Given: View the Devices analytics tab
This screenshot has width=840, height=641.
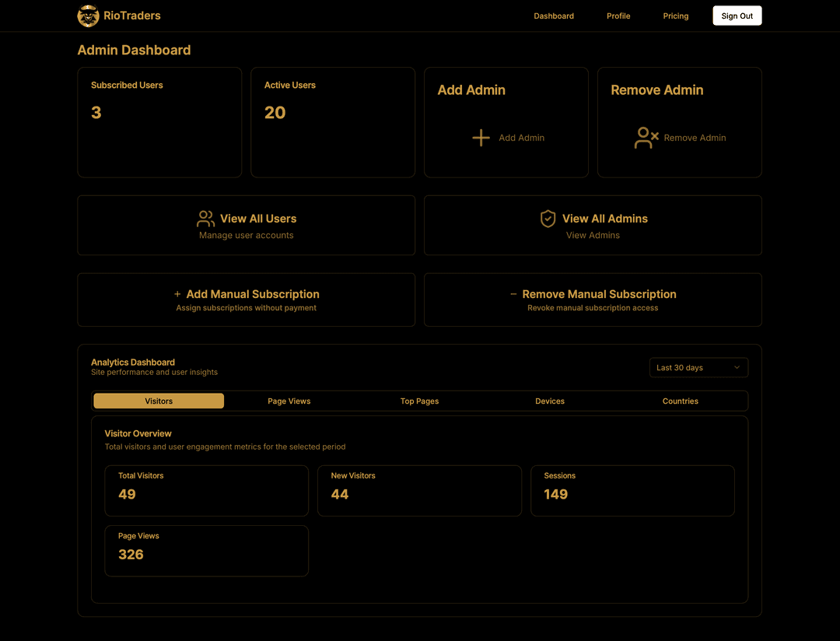Looking at the screenshot, I should coord(550,401).
